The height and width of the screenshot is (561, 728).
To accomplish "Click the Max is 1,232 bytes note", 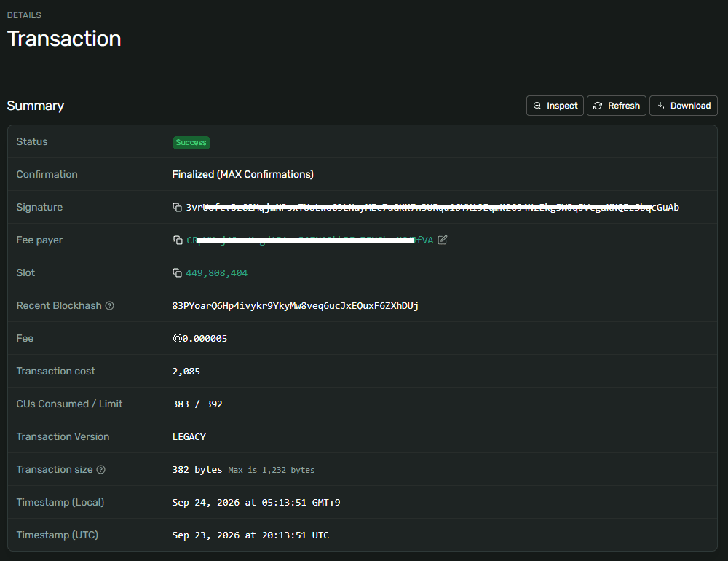I will point(272,470).
